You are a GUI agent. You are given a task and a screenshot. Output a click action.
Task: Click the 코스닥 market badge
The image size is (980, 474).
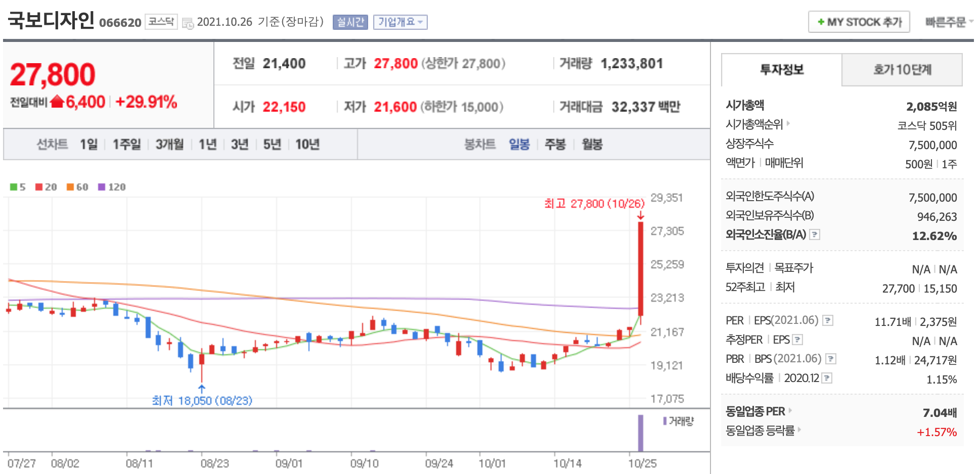click(161, 22)
